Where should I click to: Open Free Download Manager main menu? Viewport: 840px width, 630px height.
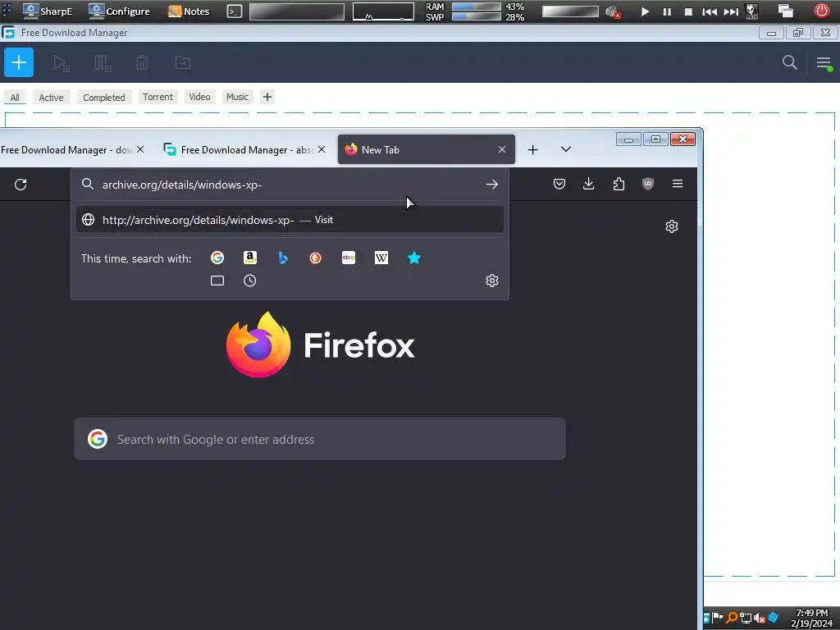(824, 63)
